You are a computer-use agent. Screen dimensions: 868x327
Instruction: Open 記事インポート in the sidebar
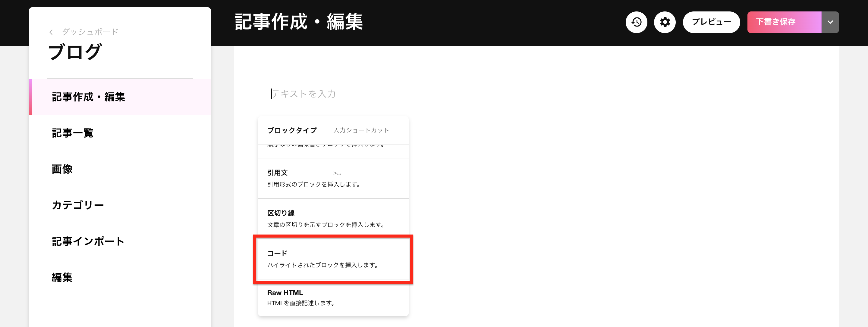120,241
